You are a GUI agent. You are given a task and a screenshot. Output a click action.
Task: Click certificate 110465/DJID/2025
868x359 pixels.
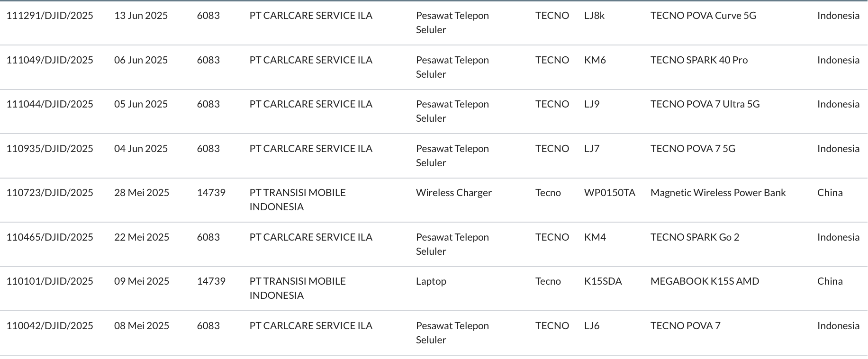(x=50, y=237)
